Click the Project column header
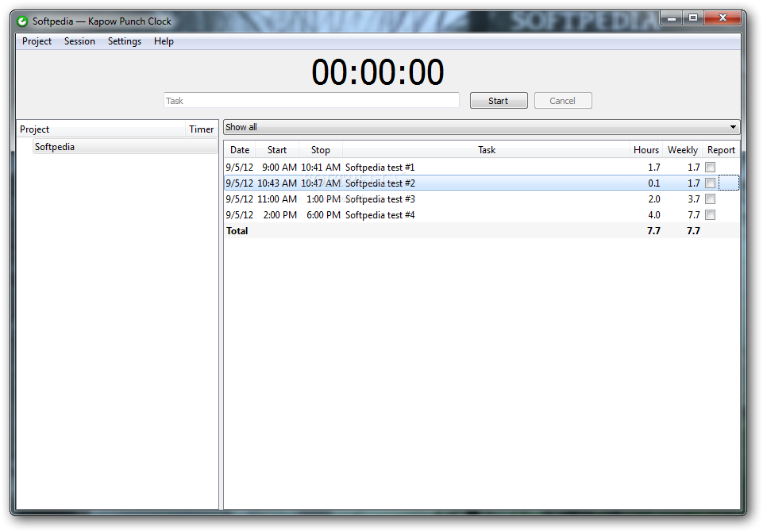The width and height of the screenshot is (763, 532). [x=101, y=129]
